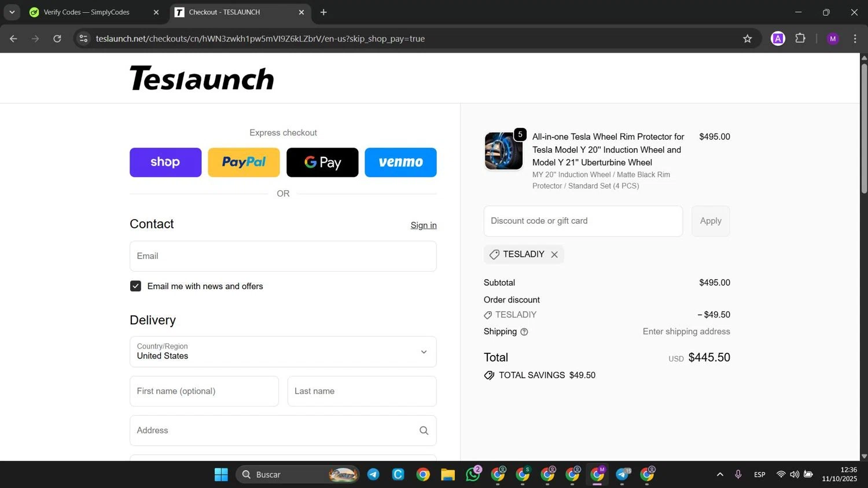
Task: Select the Checkout - TESLAUNCH tab
Action: (225, 12)
